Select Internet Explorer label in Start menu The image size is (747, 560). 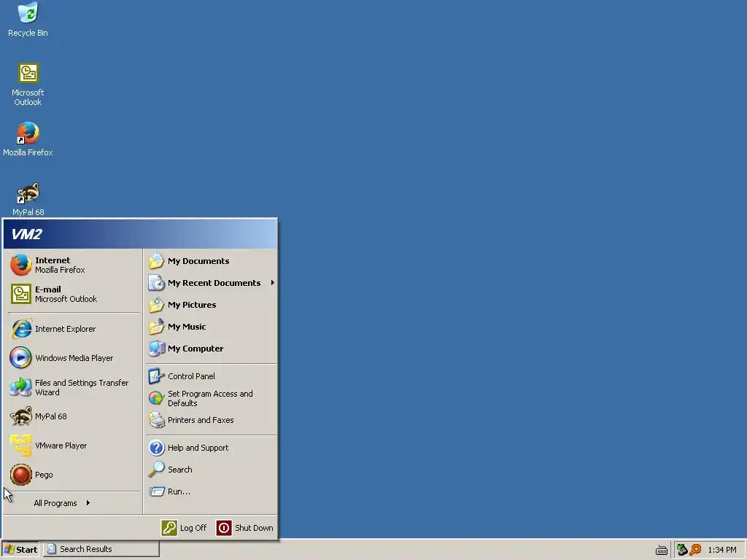65,329
